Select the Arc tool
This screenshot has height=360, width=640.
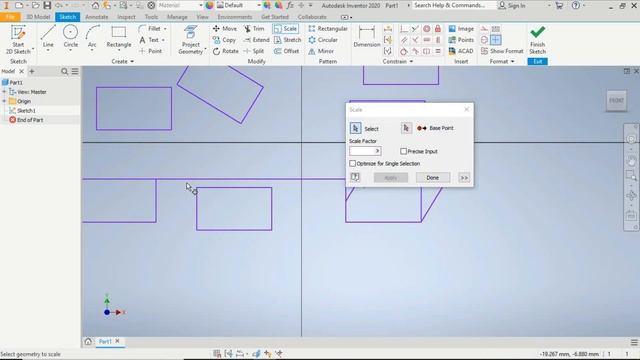(92, 36)
